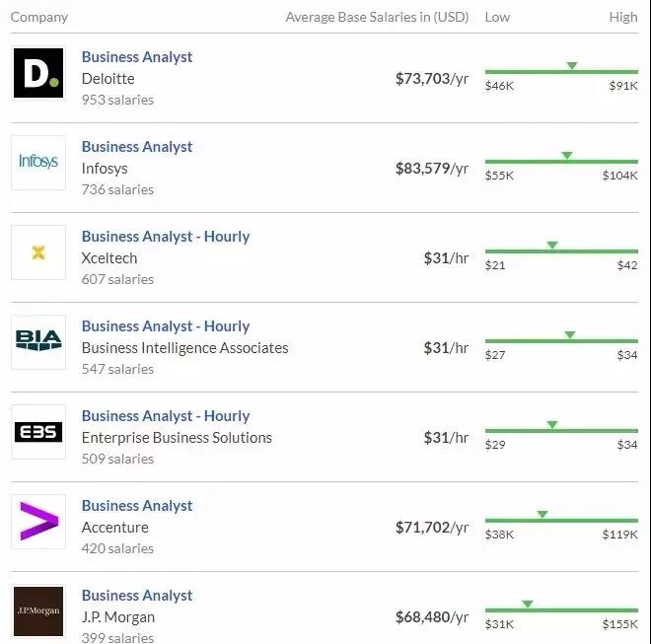Open Infosys Business Analyst job title link
Image resolution: width=651 pixels, height=644 pixels.
[x=137, y=147]
